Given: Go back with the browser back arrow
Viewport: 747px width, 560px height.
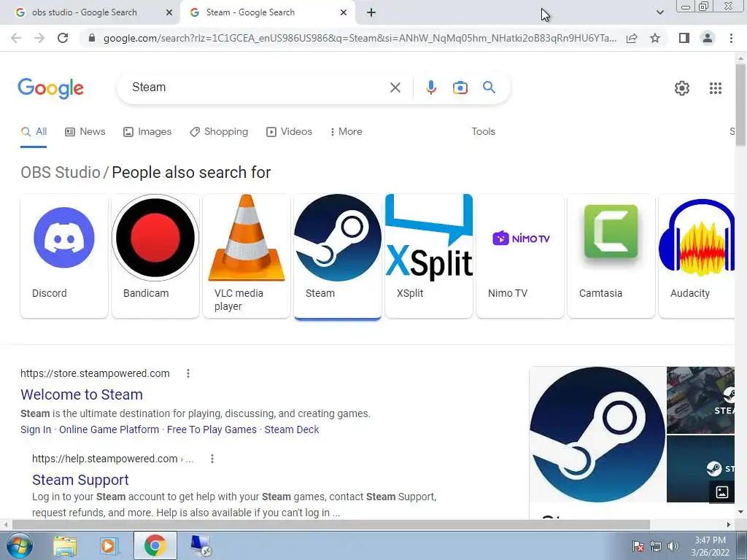Looking at the screenshot, I should [16, 38].
